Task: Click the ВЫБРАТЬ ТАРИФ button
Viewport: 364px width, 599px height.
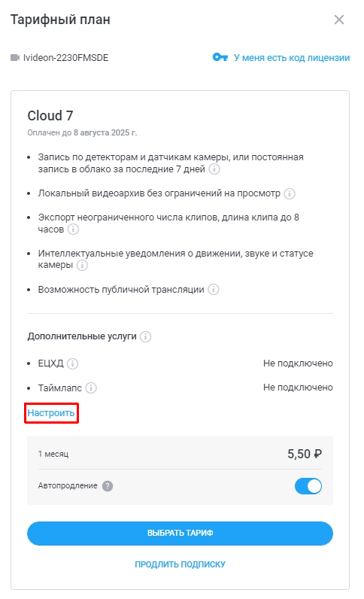Action: click(180, 534)
